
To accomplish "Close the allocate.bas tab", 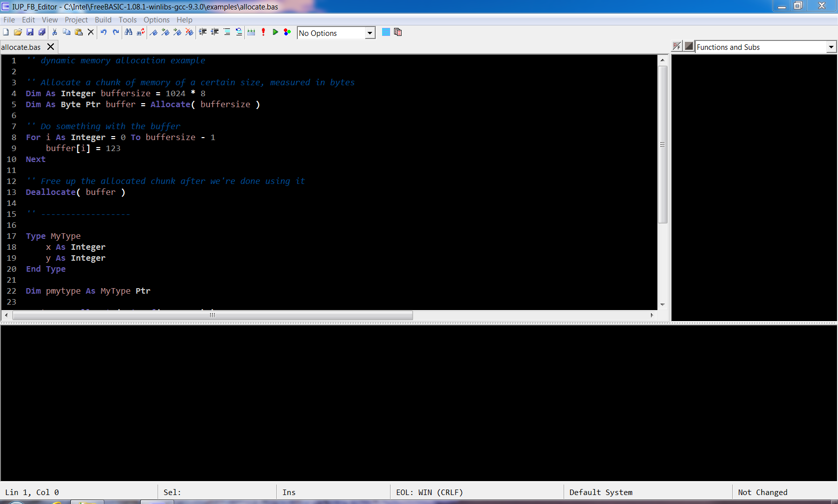I will [50, 47].
